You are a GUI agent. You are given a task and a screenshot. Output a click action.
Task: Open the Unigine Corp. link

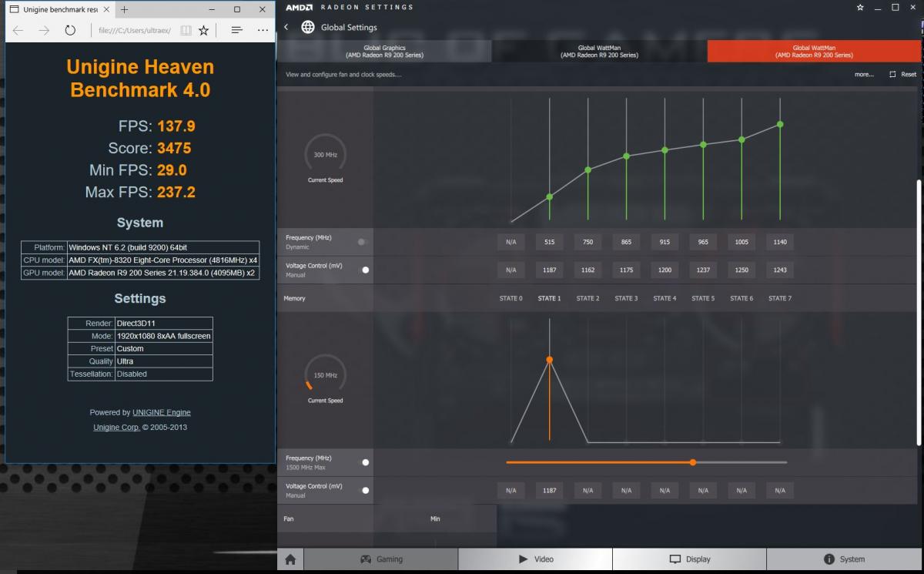tap(116, 427)
